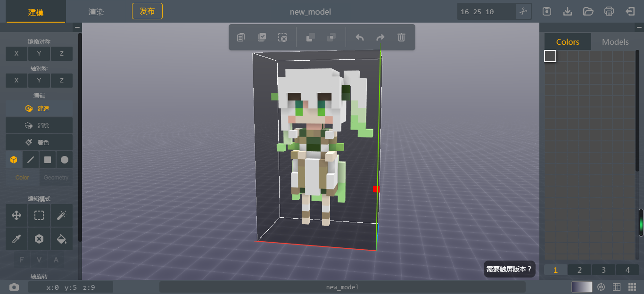Choose the square brush shape
The width and height of the screenshot is (644, 294).
pyautogui.click(x=48, y=160)
